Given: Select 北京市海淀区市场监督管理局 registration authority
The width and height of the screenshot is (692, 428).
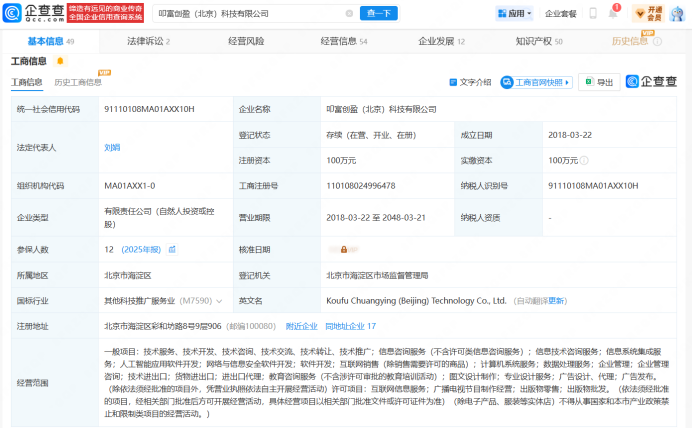Looking at the screenshot, I should click(x=377, y=275).
